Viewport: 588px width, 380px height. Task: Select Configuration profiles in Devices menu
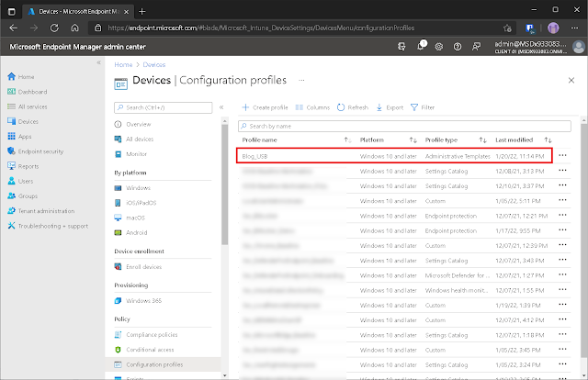(x=164, y=364)
